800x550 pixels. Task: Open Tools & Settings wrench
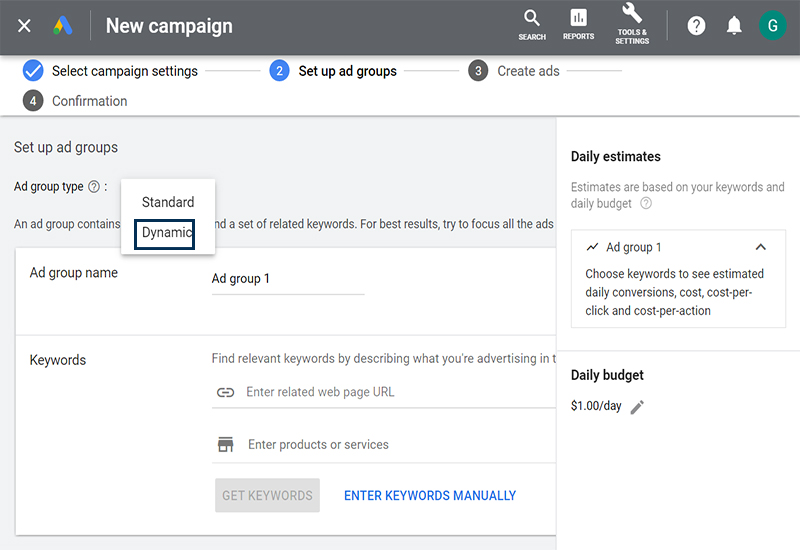(632, 24)
